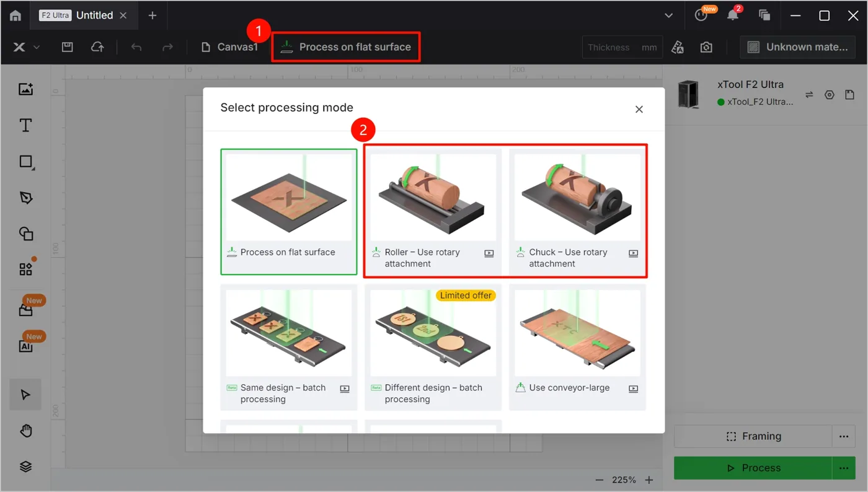This screenshot has width=868, height=492.
Task: Save the project with disk icon
Action: coord(68,47)
